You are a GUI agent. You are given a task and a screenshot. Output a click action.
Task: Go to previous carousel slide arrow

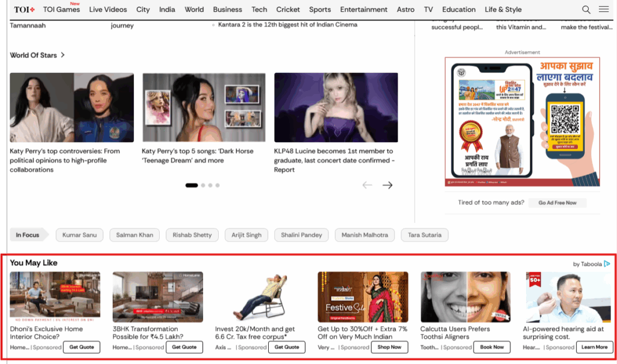(x=367, y=185)
